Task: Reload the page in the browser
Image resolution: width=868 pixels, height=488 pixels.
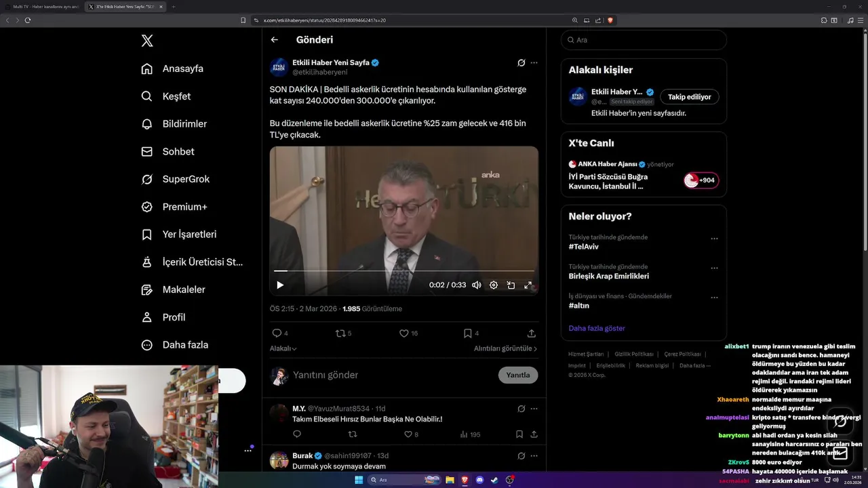Action: point(28,20)
